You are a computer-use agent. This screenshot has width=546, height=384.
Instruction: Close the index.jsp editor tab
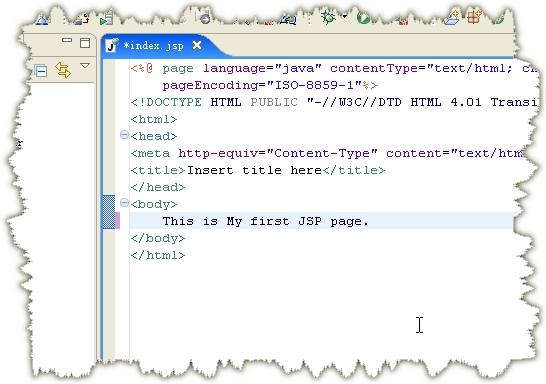click(x=197, y=45)
